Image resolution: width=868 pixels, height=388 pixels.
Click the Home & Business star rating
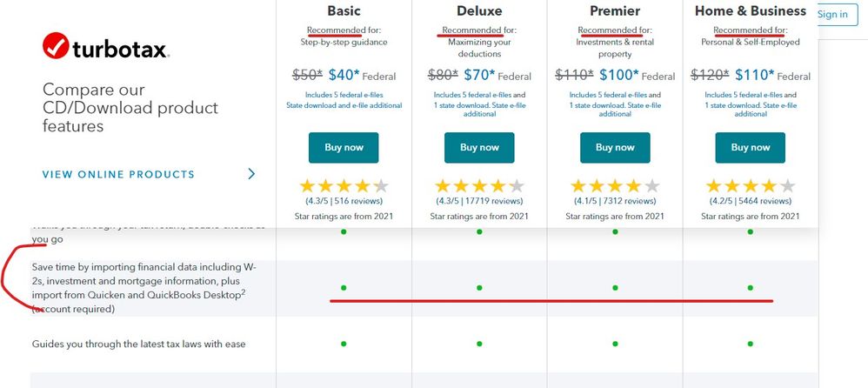tap(751, 185)
